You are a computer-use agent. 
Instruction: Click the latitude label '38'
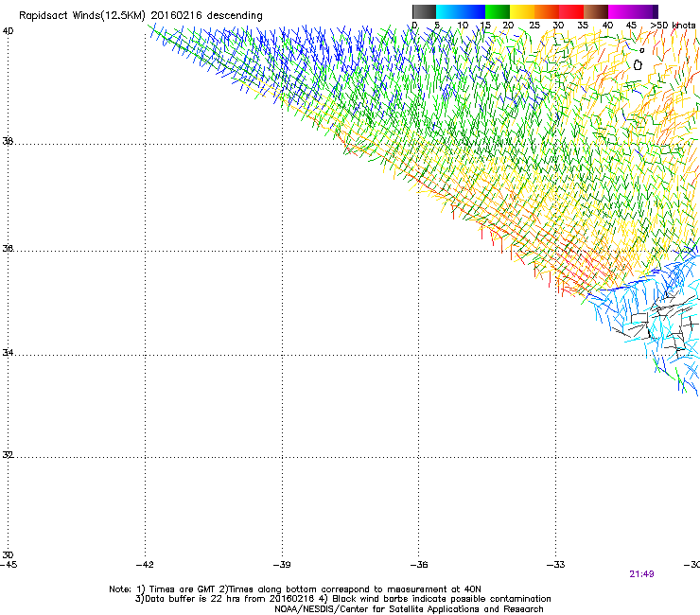click(x=8, y=141)
